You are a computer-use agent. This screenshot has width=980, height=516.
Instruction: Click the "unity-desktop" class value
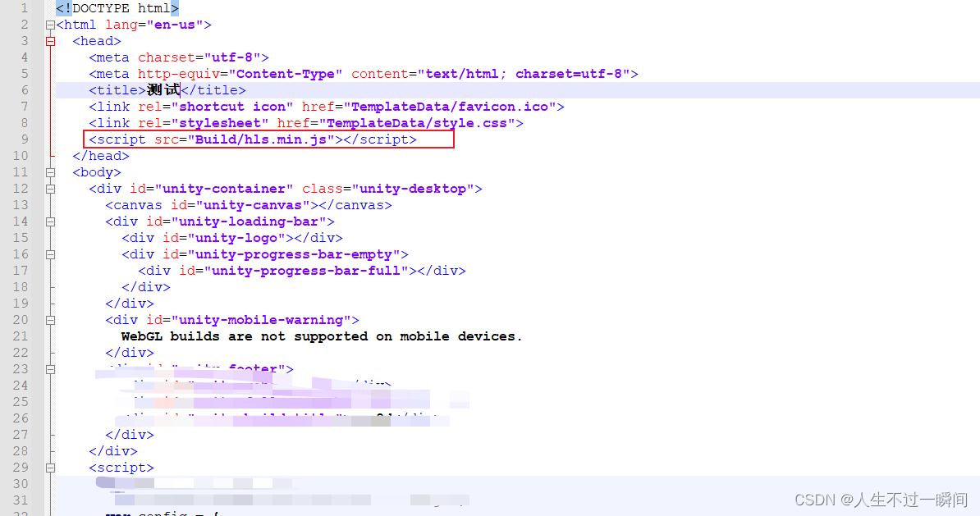coord(413,189)
